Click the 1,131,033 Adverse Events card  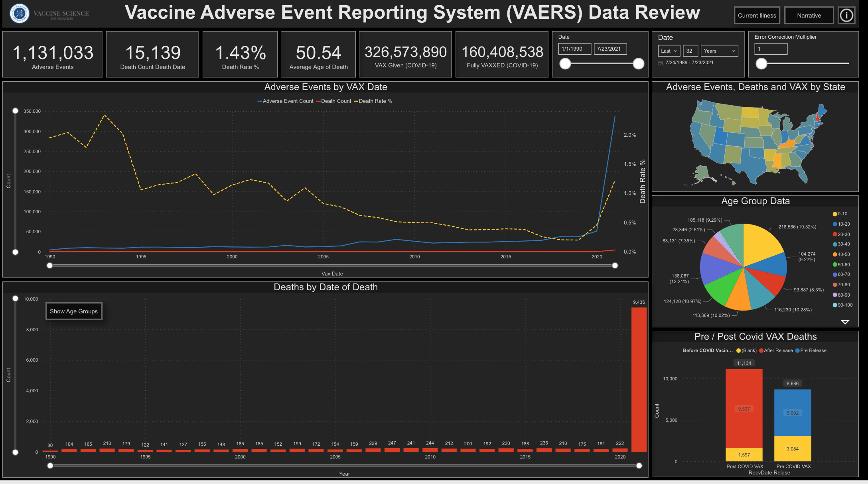[53, 55]
